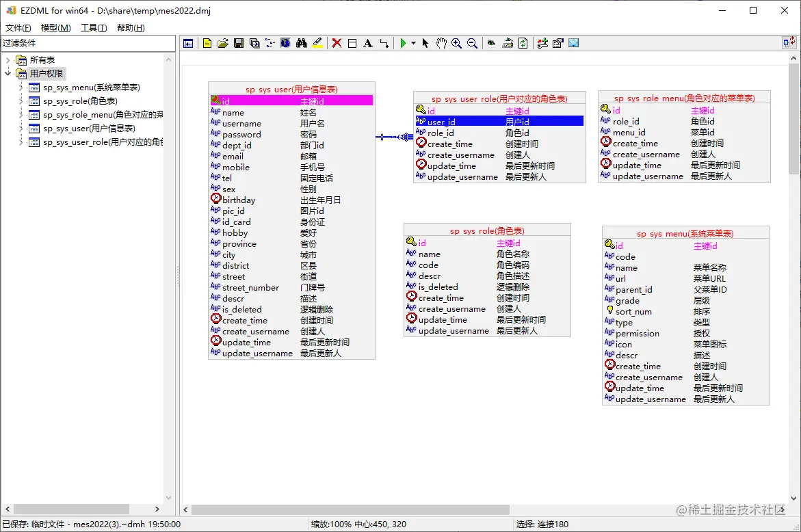Expand sp_sys_menu(系统菜单表) tree node arrow
Viewport: 801px width, 532px height.
[x=21, y=88]
